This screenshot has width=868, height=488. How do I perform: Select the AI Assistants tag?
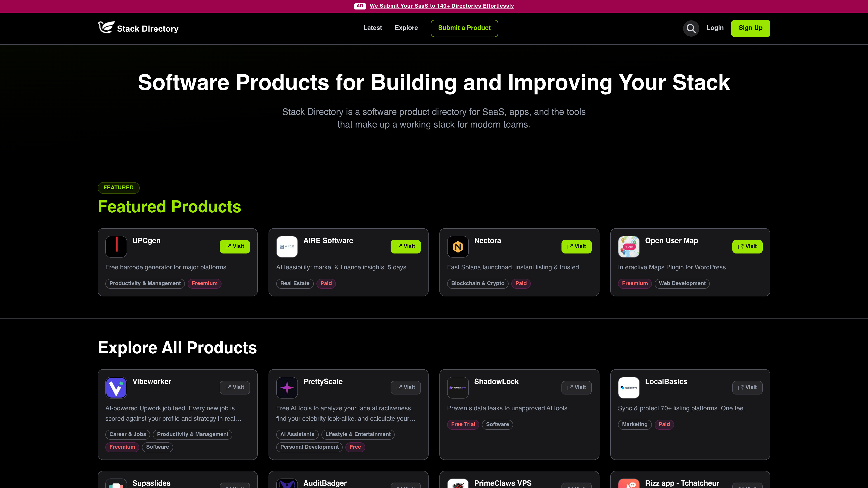click(297, 434)
